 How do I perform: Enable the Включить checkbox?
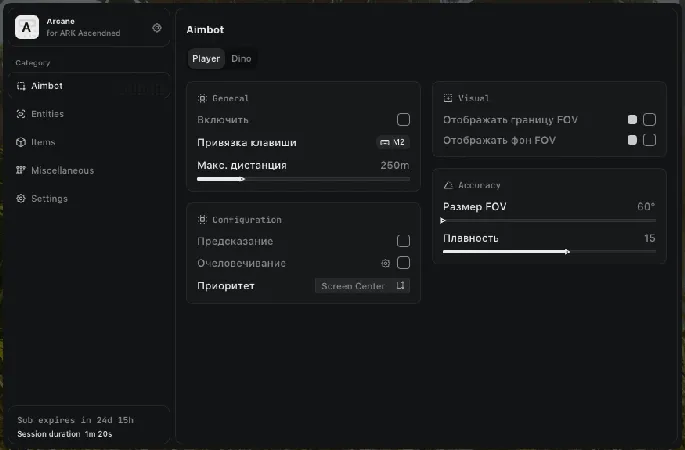(x=403, y=120)
